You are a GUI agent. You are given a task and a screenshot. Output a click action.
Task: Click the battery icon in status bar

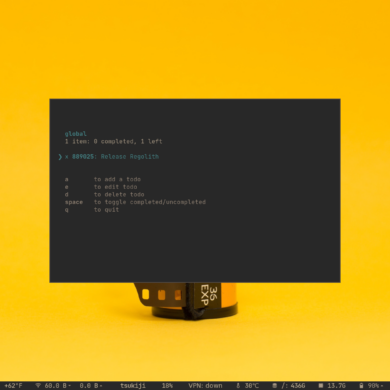[x=361, y=386]
